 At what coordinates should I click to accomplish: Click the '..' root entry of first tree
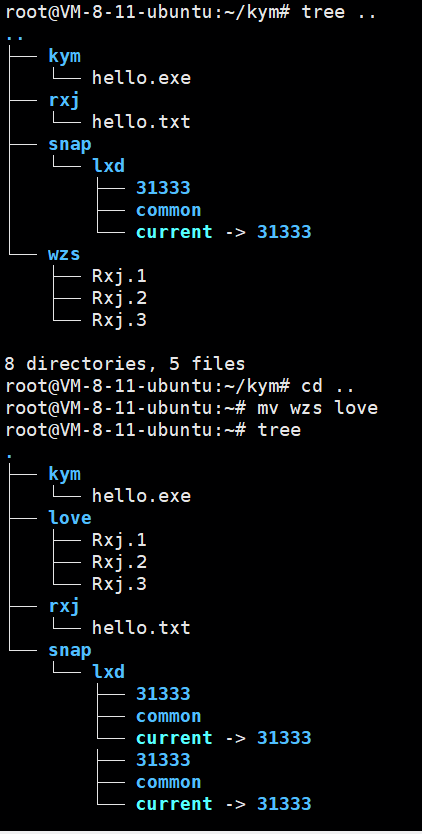[x=14, y=38]
